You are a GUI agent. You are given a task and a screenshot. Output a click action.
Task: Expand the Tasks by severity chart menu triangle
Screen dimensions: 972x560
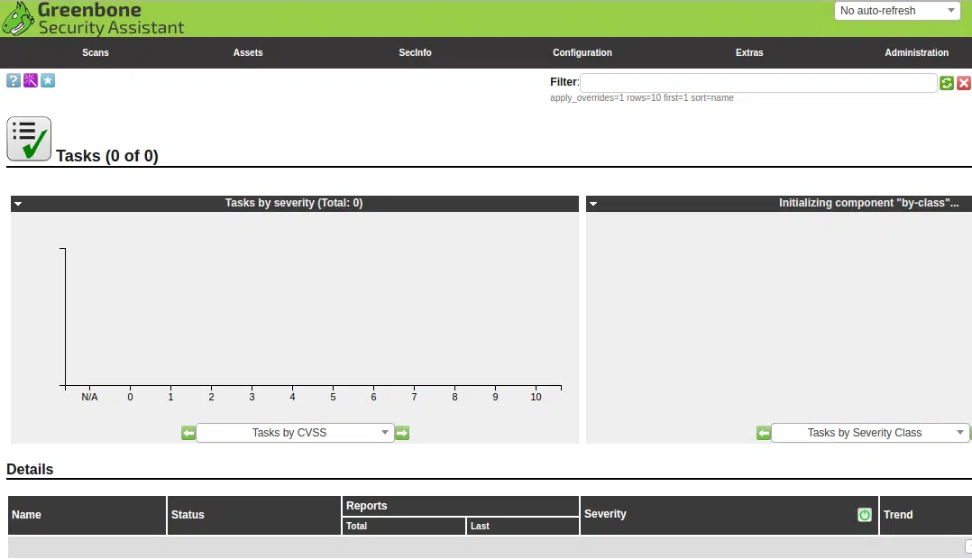pos(18,204)
